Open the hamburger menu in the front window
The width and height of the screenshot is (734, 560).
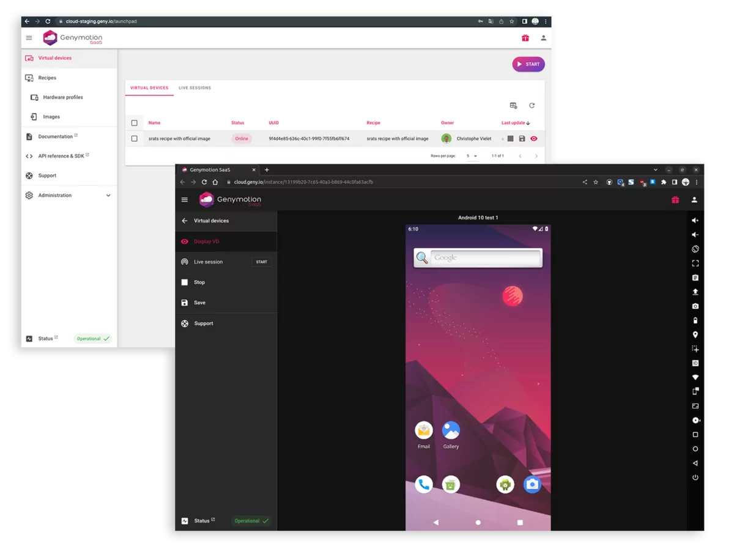(x=185, y=200)
